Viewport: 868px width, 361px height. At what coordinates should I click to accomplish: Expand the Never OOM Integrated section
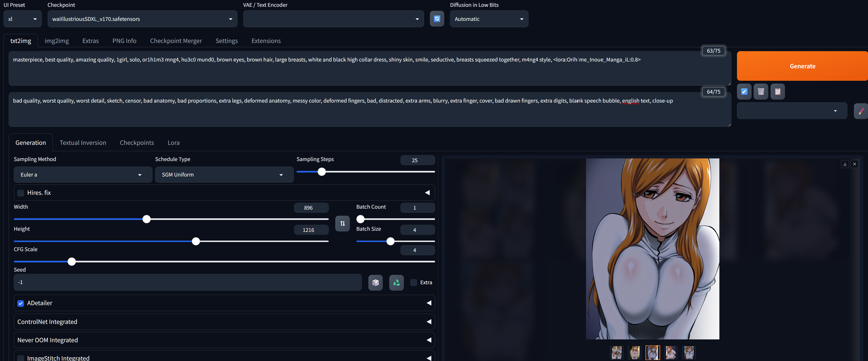click(x=224, y=340)
